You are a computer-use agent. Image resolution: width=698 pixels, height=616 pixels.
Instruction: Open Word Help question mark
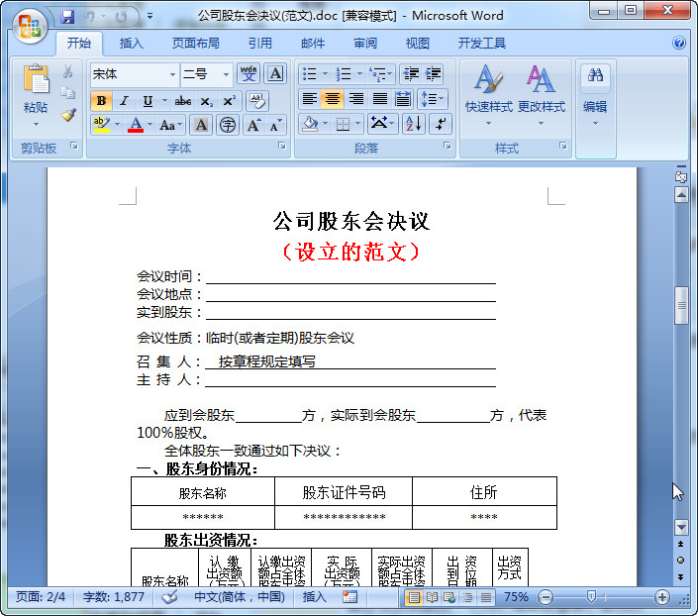pos(679,43)
